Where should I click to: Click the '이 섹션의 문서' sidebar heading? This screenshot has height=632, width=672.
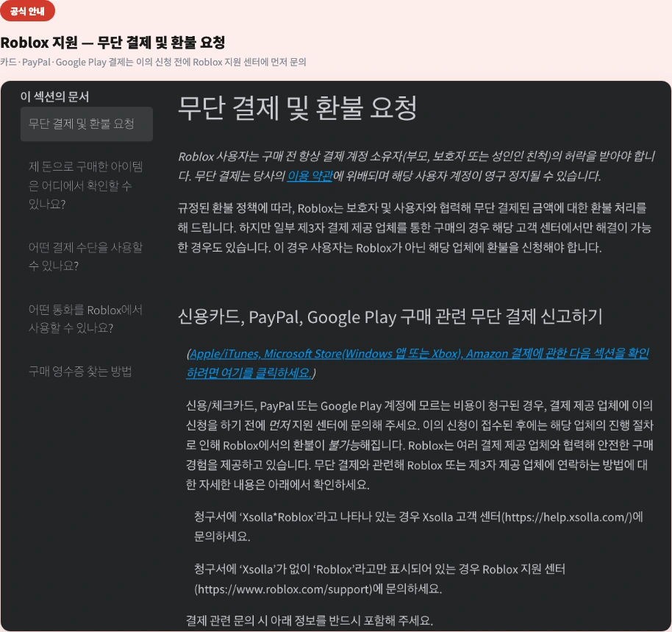coord(55,96)
